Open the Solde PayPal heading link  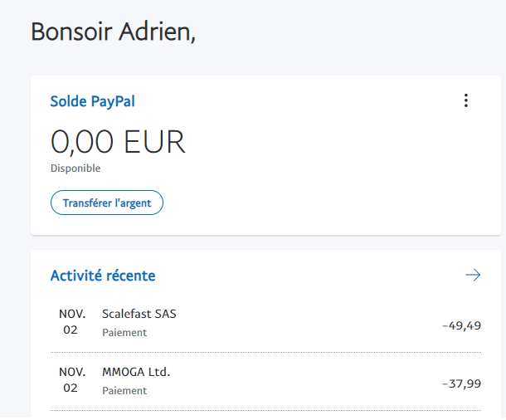pos(92,101)
